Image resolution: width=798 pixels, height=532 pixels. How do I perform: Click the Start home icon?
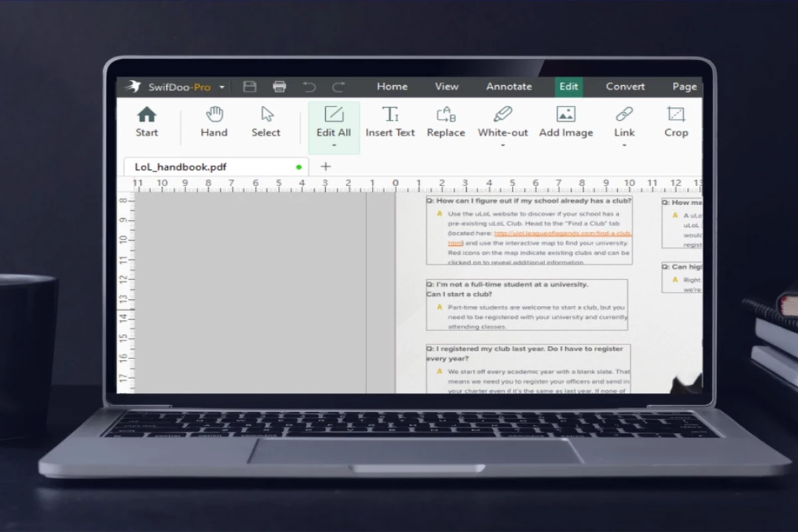click(x=146, y=122)
